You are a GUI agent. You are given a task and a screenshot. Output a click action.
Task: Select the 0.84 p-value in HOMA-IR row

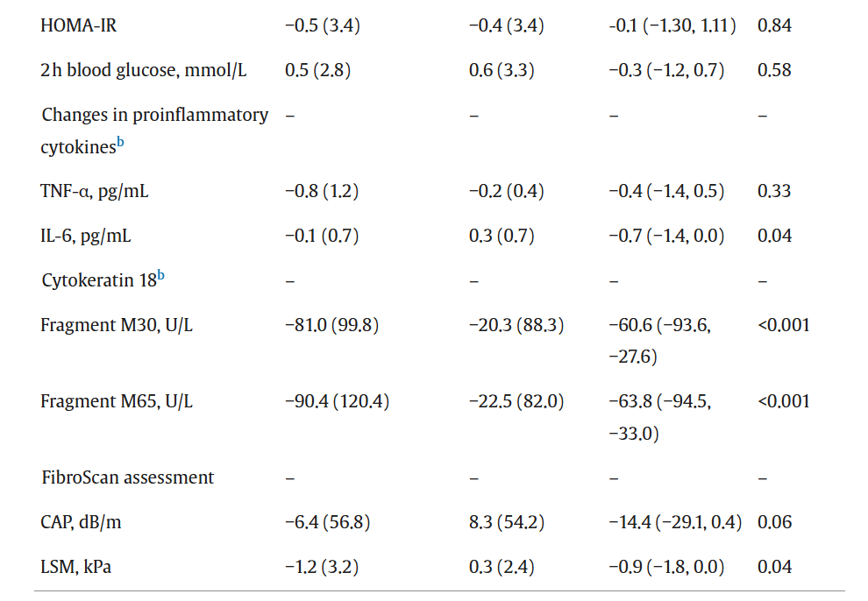(774, 25)
